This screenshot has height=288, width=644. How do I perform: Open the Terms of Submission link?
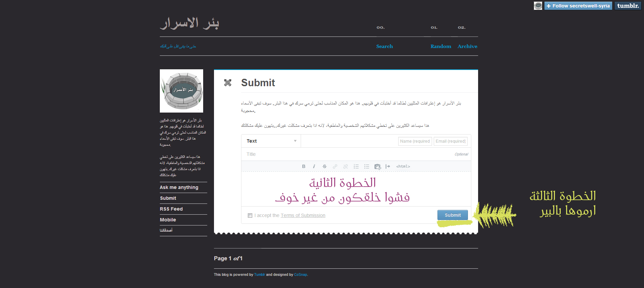[303, 215]
